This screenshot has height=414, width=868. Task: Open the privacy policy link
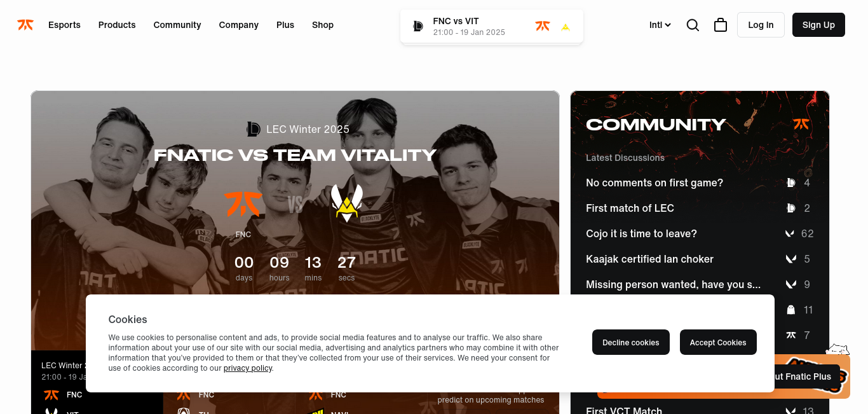248,368
